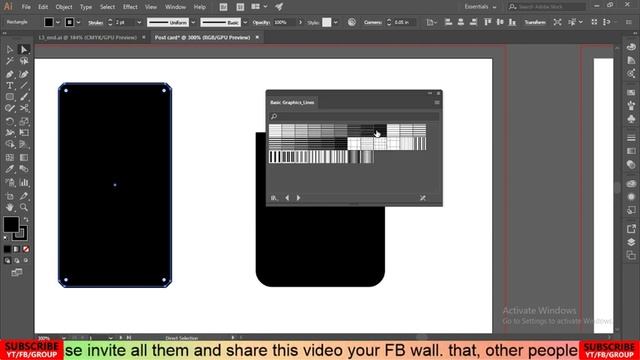Set fill to None in toolbar
Viewport: 640px width, 360px height.
coord(26,249)
